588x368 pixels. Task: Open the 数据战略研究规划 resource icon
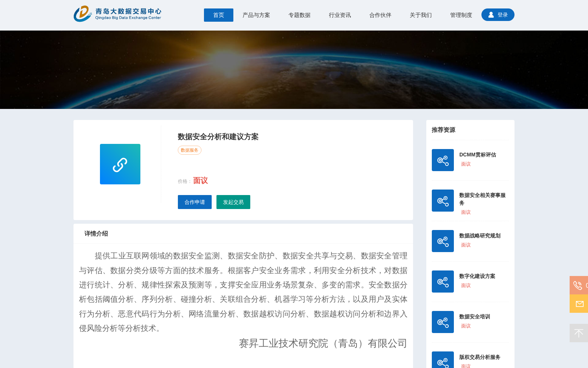click(443, 241)
